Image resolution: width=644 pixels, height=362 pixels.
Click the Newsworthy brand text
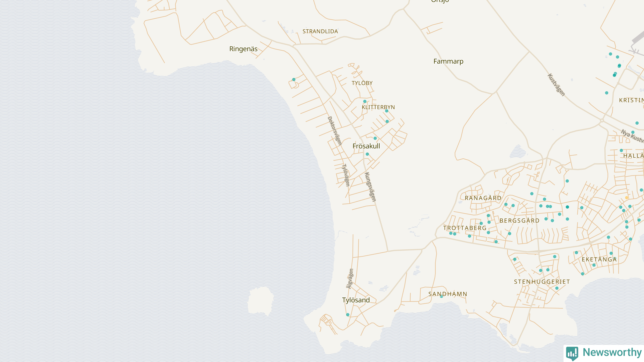[612, 352]
